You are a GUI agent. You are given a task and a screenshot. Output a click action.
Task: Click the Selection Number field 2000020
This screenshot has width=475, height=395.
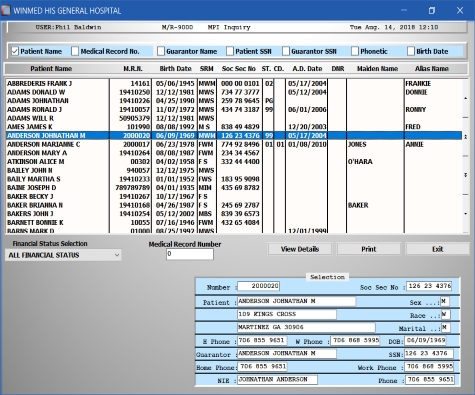tap(258, 286)
